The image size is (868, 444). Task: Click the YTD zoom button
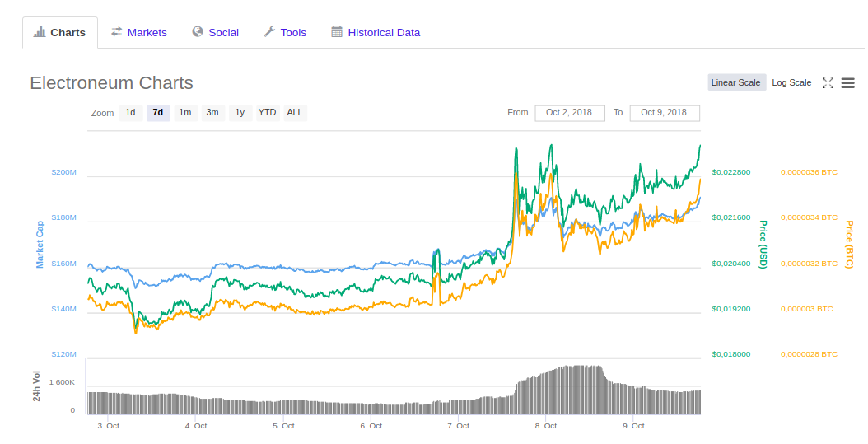pyautogui.click(x=267, y=113)
